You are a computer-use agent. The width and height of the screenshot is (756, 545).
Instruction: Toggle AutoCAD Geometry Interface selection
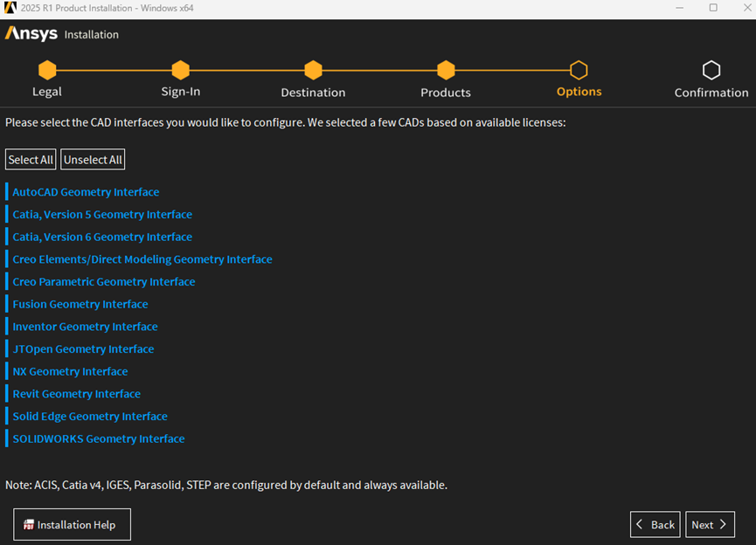(86, 192)
